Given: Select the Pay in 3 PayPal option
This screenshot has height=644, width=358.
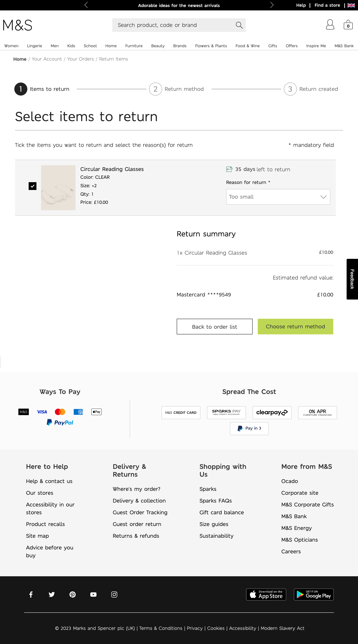Looking at the screenshot, I should coord(249,428).
